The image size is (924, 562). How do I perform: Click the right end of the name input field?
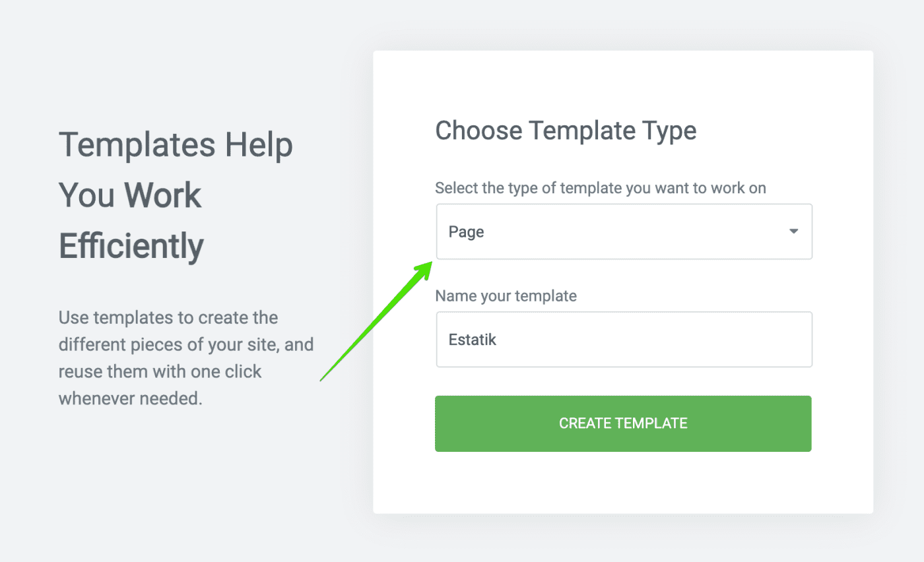pyautogui.click(x=792, y=340)
